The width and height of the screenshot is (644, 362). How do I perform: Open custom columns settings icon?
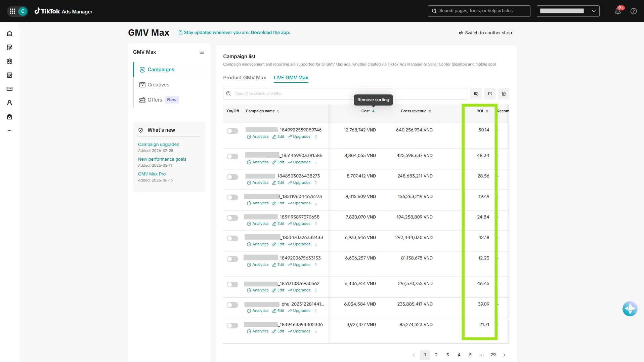point(476,94)
